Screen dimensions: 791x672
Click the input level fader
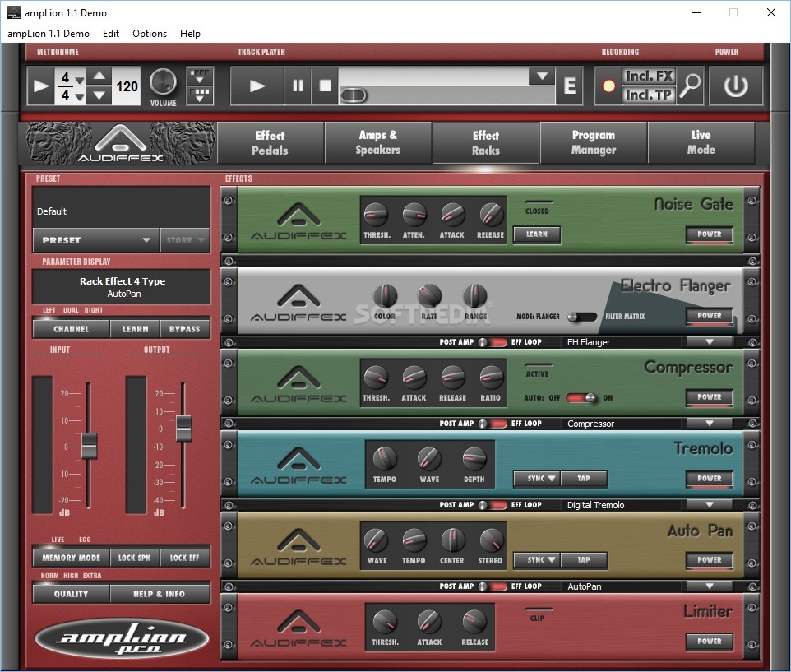coord(89,446)
